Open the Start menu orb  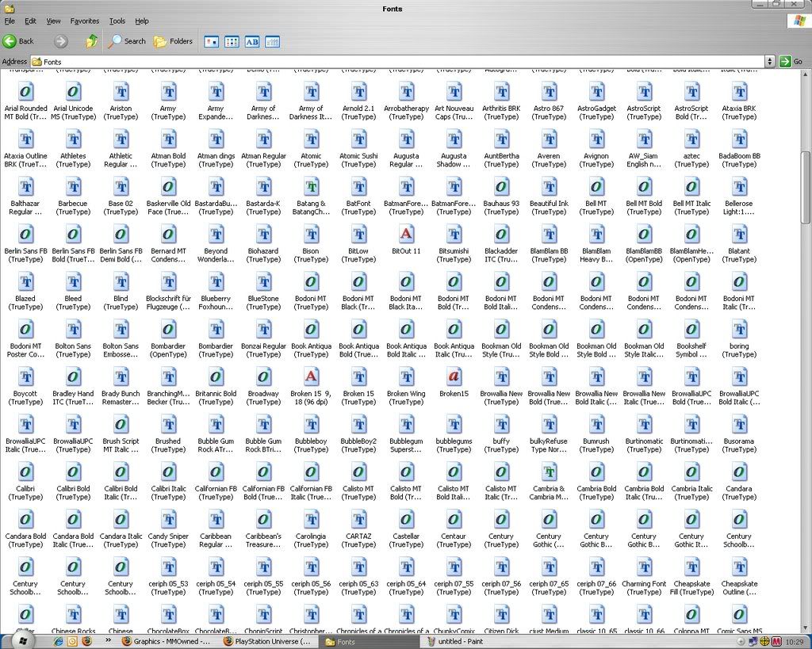[x=23, y=641]
